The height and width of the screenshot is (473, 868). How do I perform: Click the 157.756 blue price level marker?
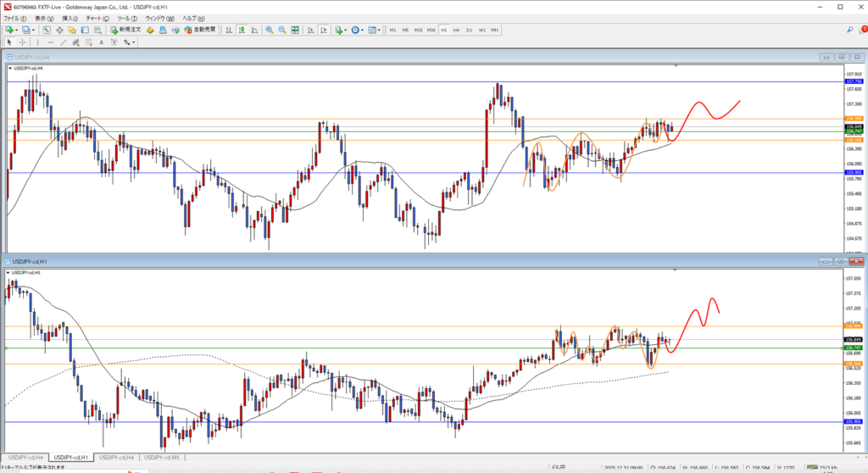point(853,81)
